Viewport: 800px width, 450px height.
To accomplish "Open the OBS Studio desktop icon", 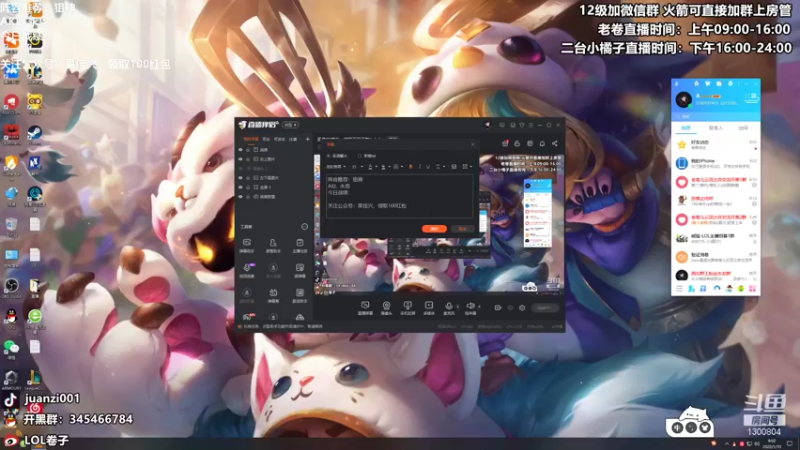I will tap(11, 288).
